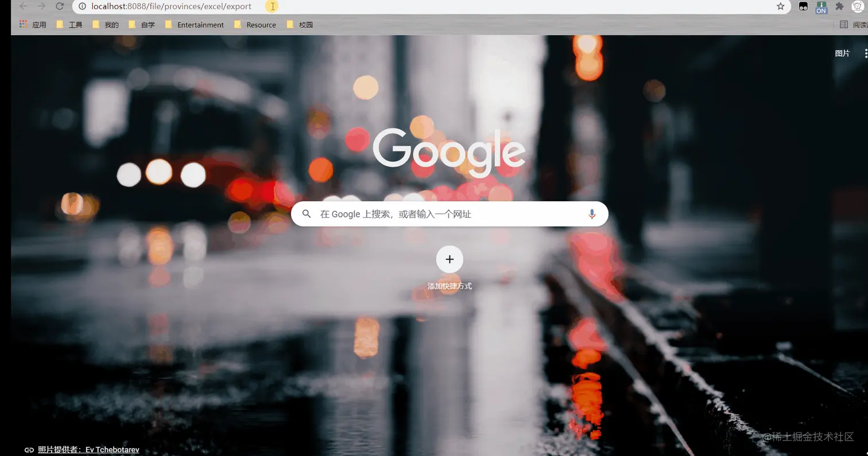Viewport: 868px width, 456px height.
Task: Open the 应用 apps shortcut
Action: 33,25
